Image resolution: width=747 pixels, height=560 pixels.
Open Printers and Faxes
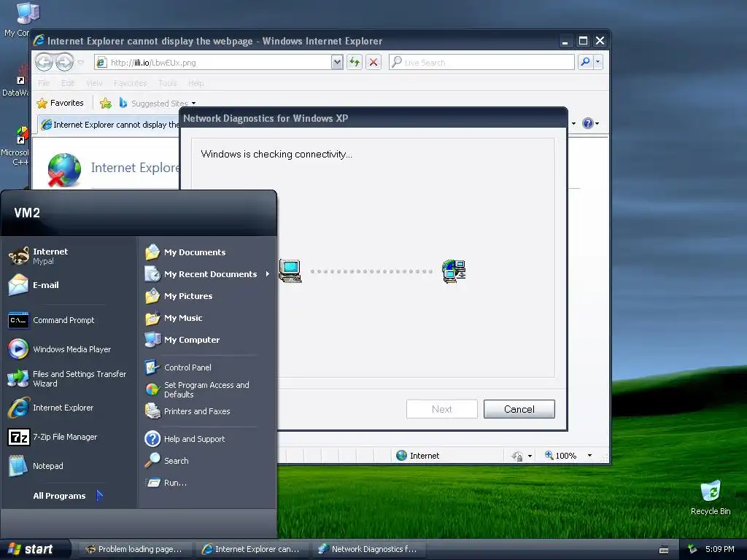point(188,411)
